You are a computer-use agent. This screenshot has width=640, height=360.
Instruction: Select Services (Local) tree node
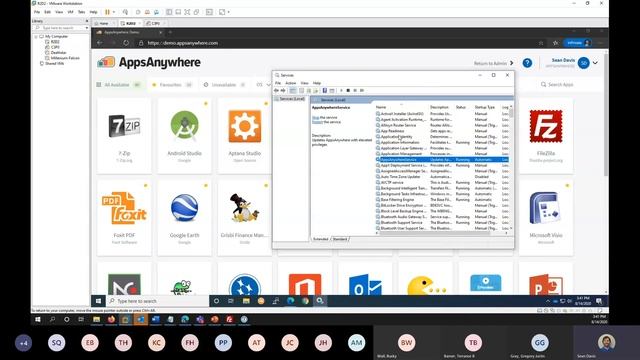pos(291,99)
